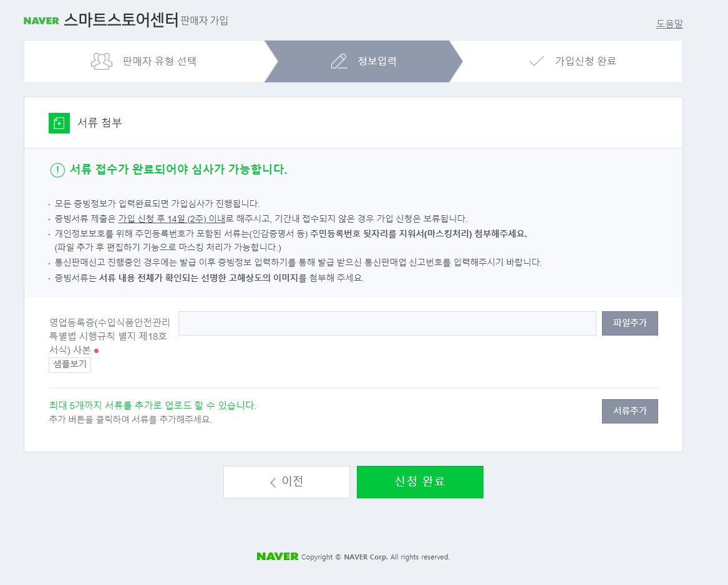Viewport: 728px width, 585px height.
Task: Click 파일추가 to attach a file
Action: pos(629,323)
